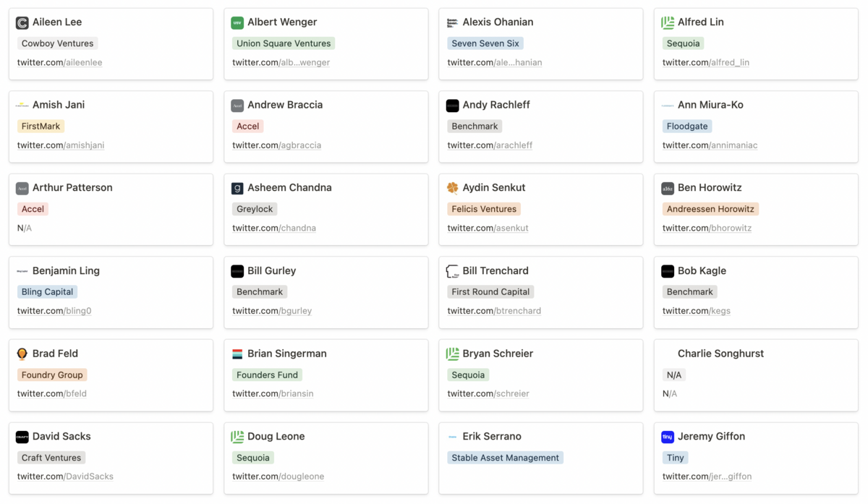Viewport: 868px width, 504px height.
Task: Click the First Round icon beside Bill Trenchard
Action: pos(453,271)
